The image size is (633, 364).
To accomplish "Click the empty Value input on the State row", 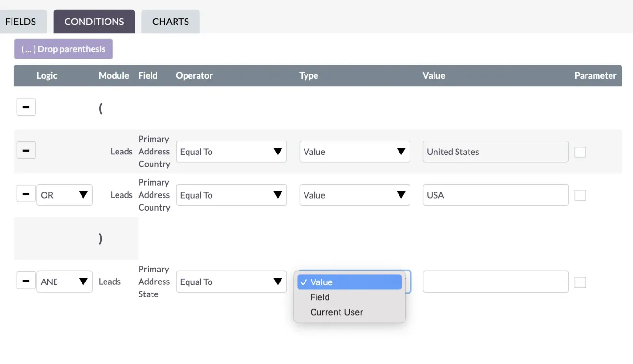I will (495, 282).
